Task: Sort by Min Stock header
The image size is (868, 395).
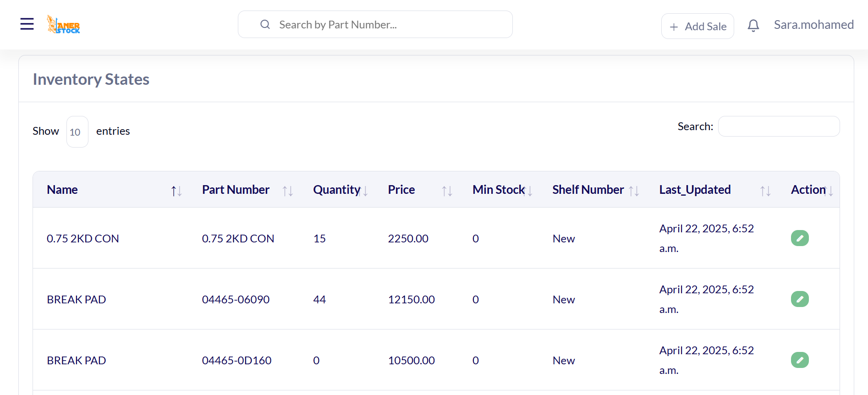Action: tap(498, 190)
